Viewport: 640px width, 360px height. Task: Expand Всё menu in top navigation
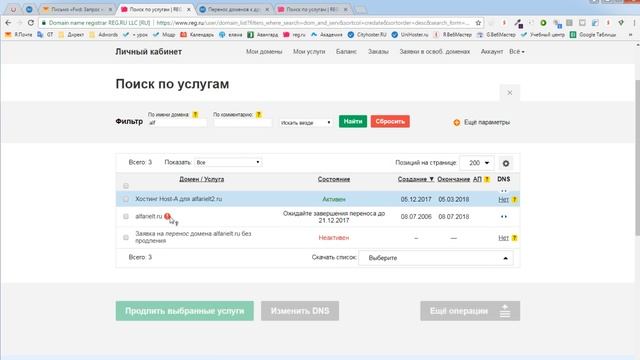coord(517,52)
